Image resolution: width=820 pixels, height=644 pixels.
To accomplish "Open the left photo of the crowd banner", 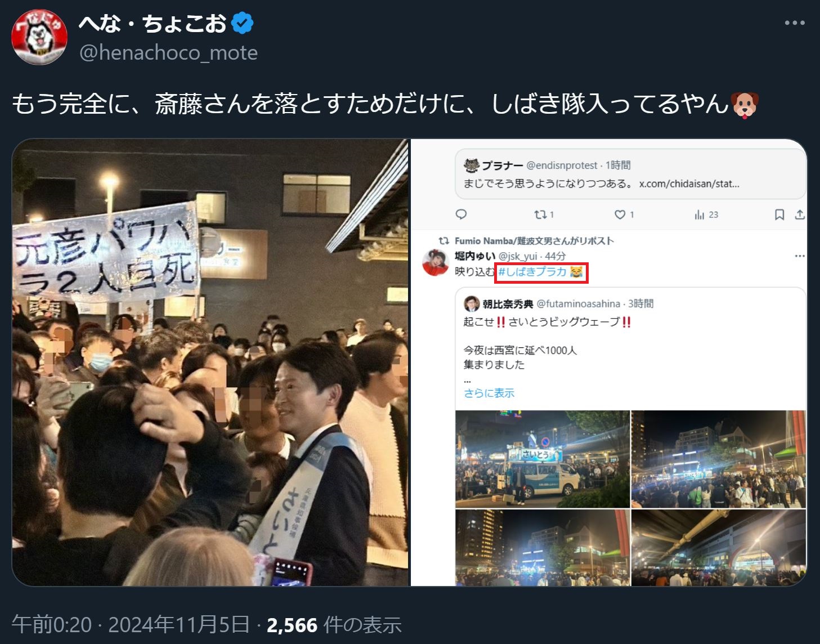I will click(x=210, y=363).
